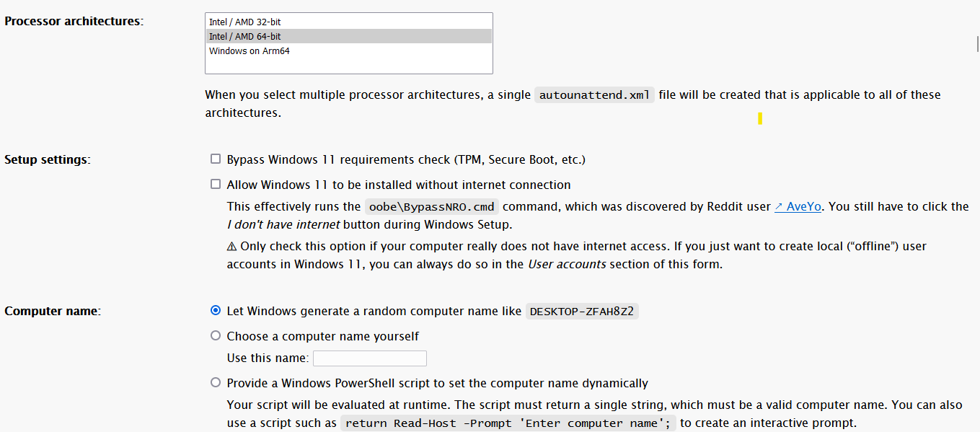Enable Bypass Windows 11 requirements check
980x432 pixels.
point(216,159)
